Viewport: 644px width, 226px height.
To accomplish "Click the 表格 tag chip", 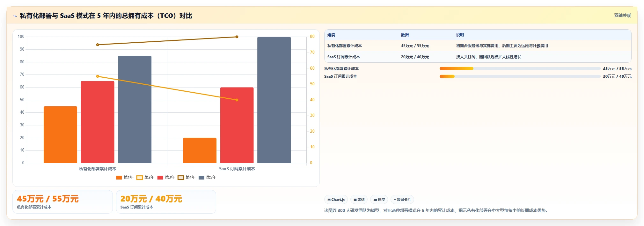I will click(x=359, y=200).
